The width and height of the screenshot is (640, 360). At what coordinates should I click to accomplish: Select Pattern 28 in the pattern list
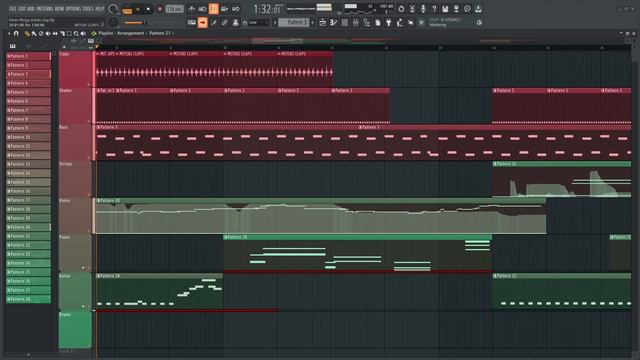[29, 299]
